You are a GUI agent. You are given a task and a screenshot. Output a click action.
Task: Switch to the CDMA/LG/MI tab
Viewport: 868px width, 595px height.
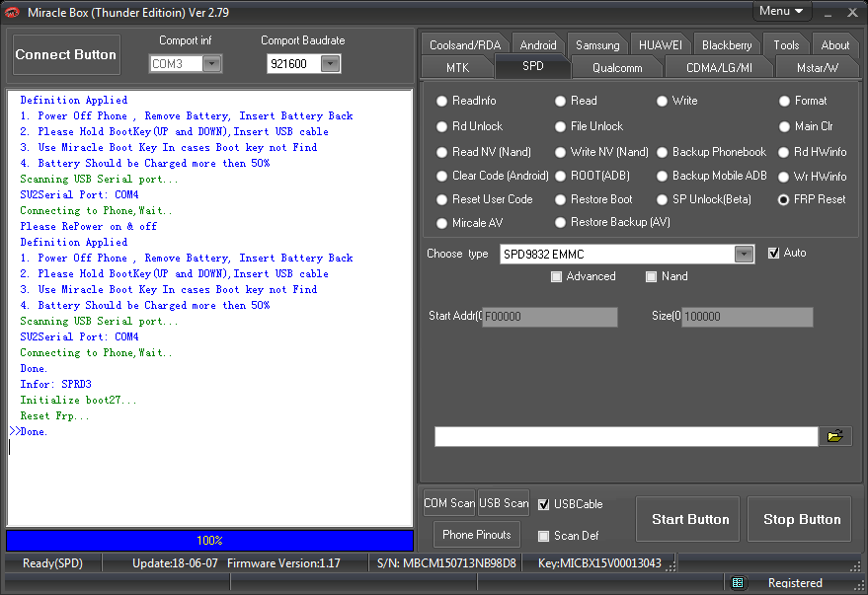(719, 67)
